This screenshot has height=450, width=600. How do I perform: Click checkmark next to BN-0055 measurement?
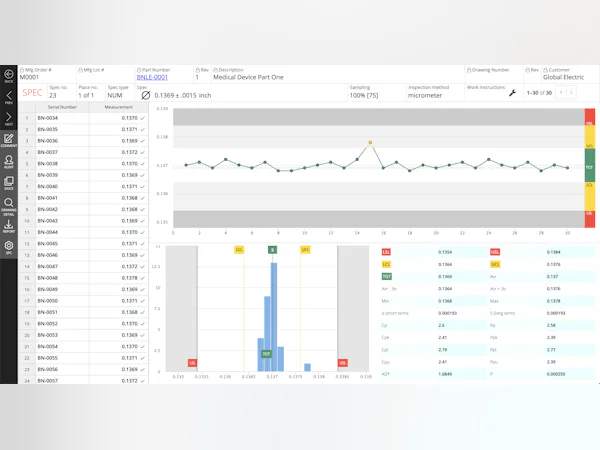tap(142, 358)
